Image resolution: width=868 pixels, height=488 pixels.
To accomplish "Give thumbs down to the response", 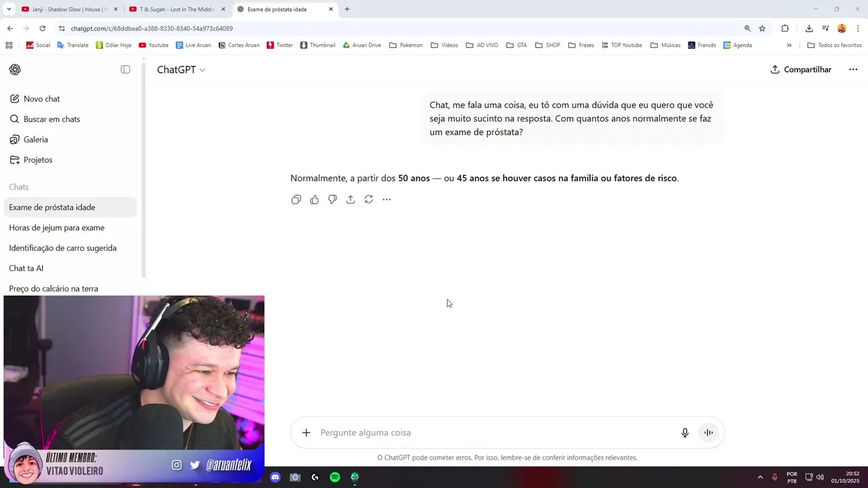I will [332, 199].
